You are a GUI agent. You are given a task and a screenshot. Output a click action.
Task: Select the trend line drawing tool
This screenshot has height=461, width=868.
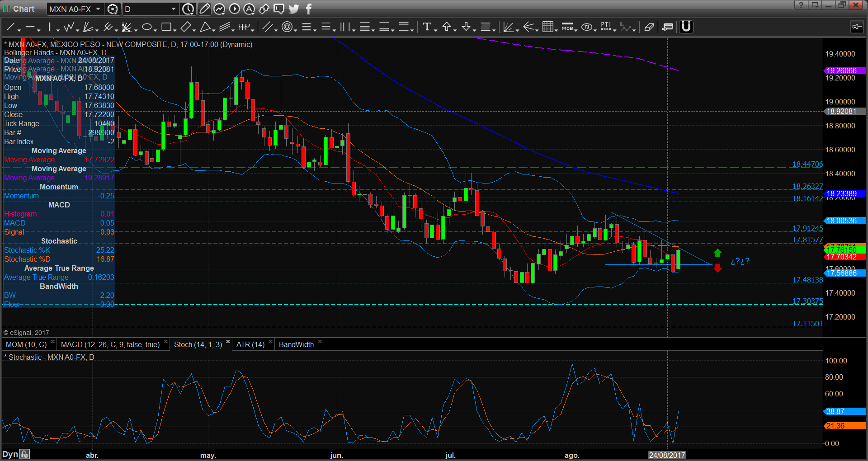pyautogui.click(x=10, y=27)
